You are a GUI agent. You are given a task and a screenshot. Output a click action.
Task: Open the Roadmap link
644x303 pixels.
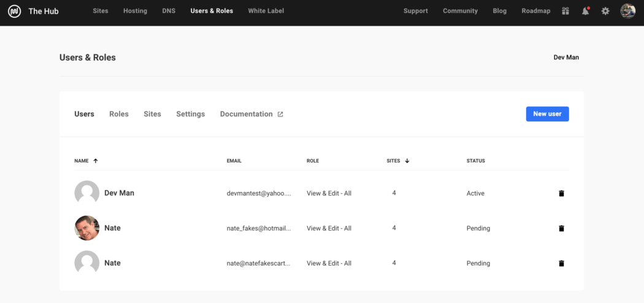pyautogui.click(x=535, y=11)
